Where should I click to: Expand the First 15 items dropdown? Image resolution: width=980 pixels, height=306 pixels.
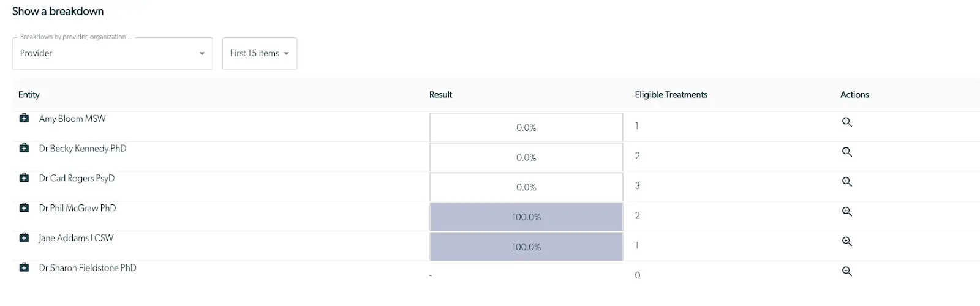pos(259,53)
